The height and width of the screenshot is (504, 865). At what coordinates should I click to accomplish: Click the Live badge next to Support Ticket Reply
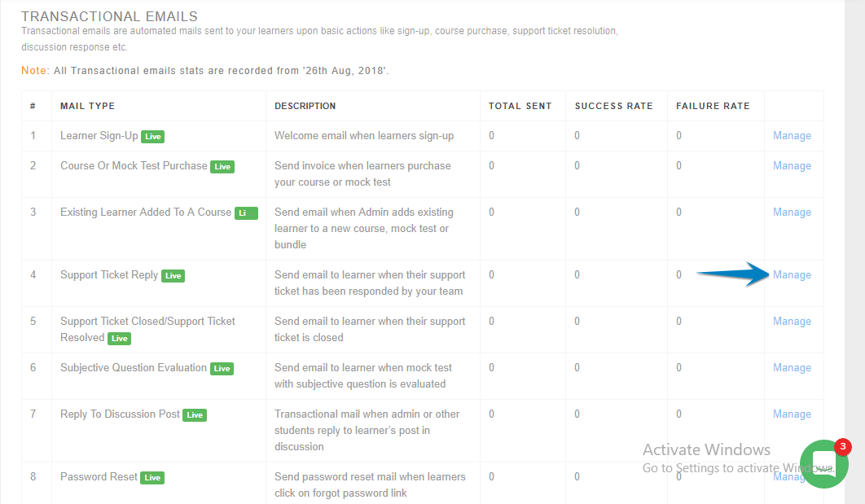click(173, 276)
